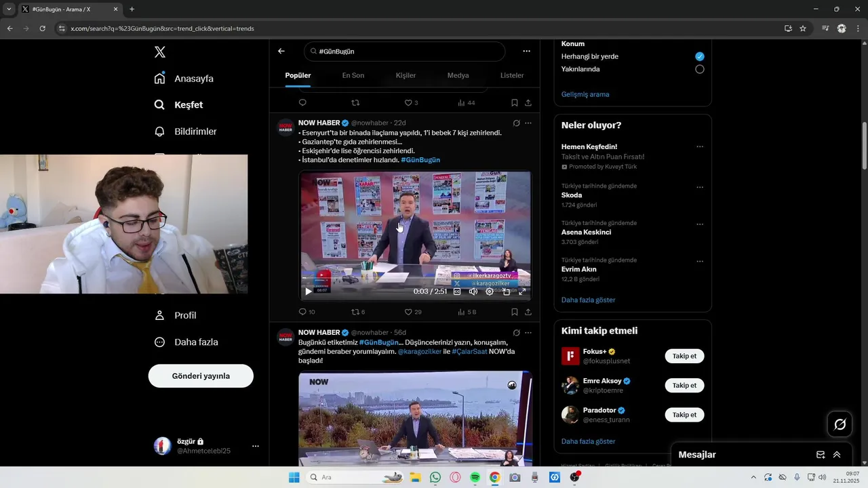Screen dimensions: 868x488
Task: Open search options three-dot menu
Action: [526, 51]
